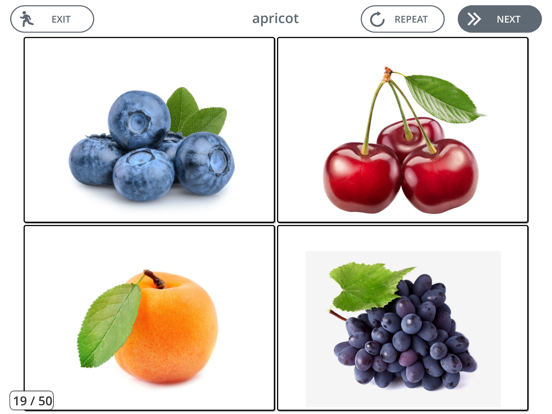Click the grape leaf on the bunch

pyautogui.click(x=368, y=286)
